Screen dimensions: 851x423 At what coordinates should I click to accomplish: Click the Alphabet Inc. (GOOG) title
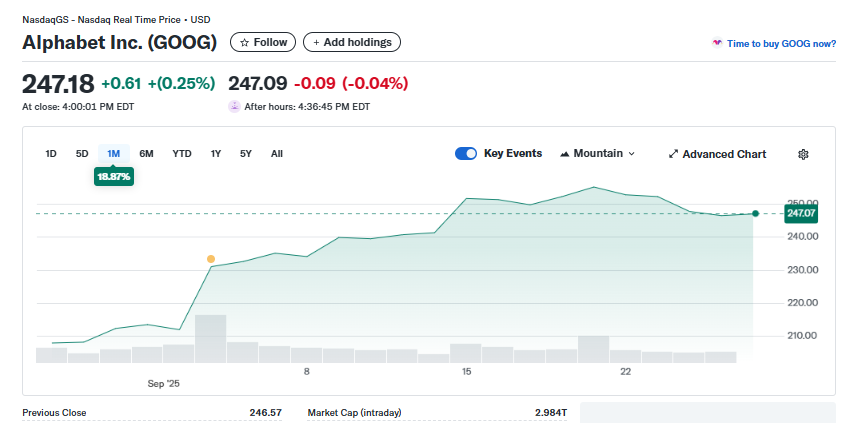coord(119,43)
